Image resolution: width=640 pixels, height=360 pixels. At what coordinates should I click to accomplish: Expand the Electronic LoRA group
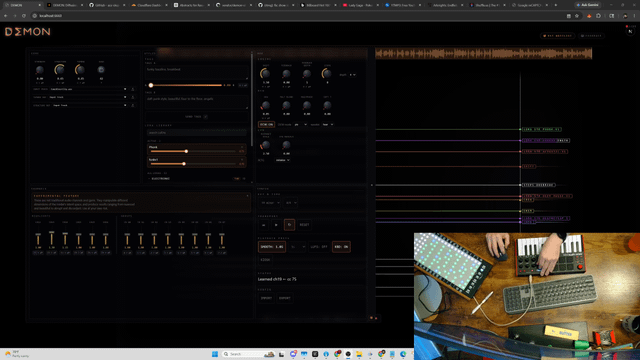pos(159,179)
